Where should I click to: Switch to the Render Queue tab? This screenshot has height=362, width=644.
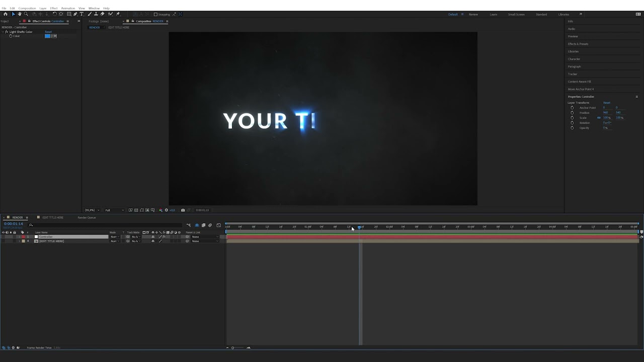[x=87, y=218]
